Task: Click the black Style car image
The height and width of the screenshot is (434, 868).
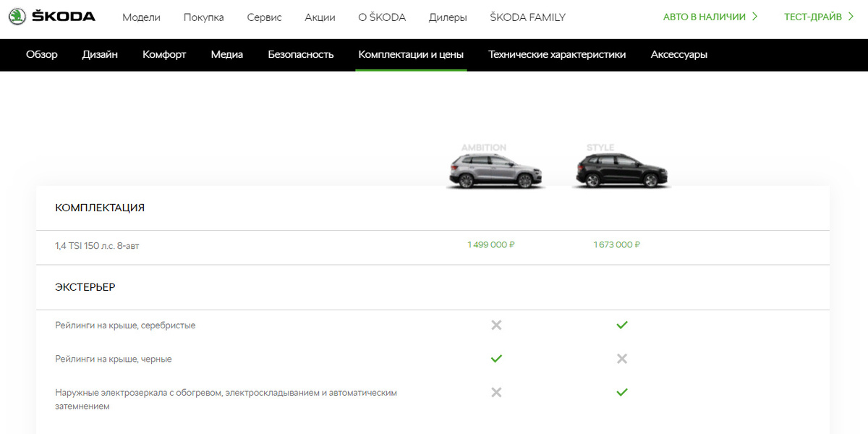Action: 621,171
